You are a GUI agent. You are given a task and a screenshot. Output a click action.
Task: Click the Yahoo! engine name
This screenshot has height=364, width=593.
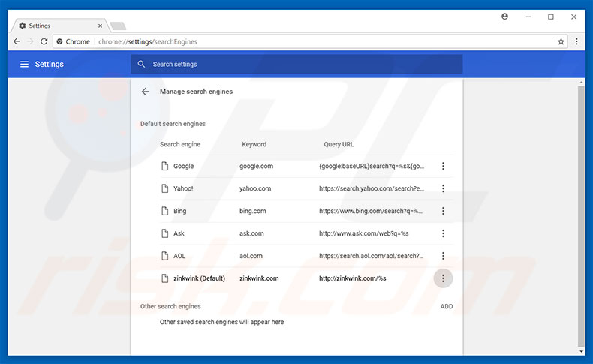pos(183,188)
